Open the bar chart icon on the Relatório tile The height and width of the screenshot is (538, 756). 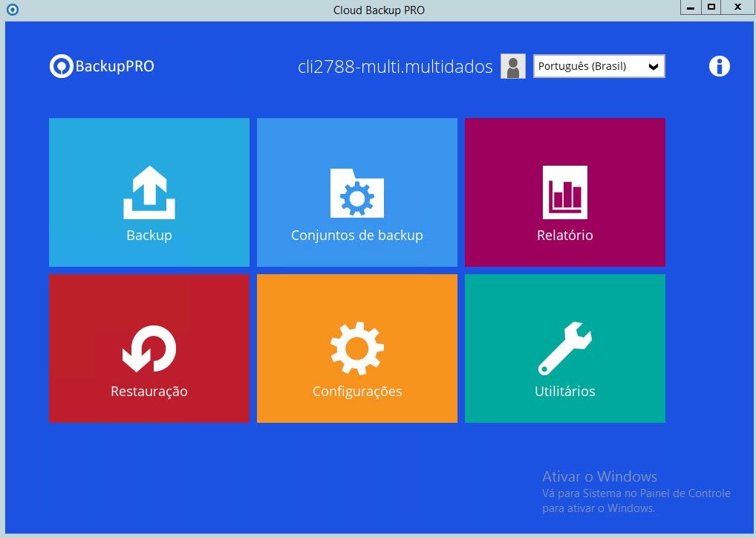tap(564, 191)
